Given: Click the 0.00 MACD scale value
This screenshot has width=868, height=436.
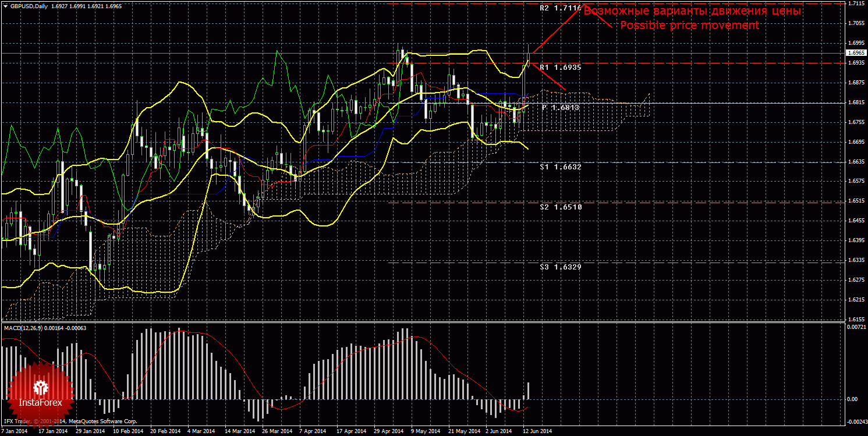Looking at the screenshot, I should 852,399.
